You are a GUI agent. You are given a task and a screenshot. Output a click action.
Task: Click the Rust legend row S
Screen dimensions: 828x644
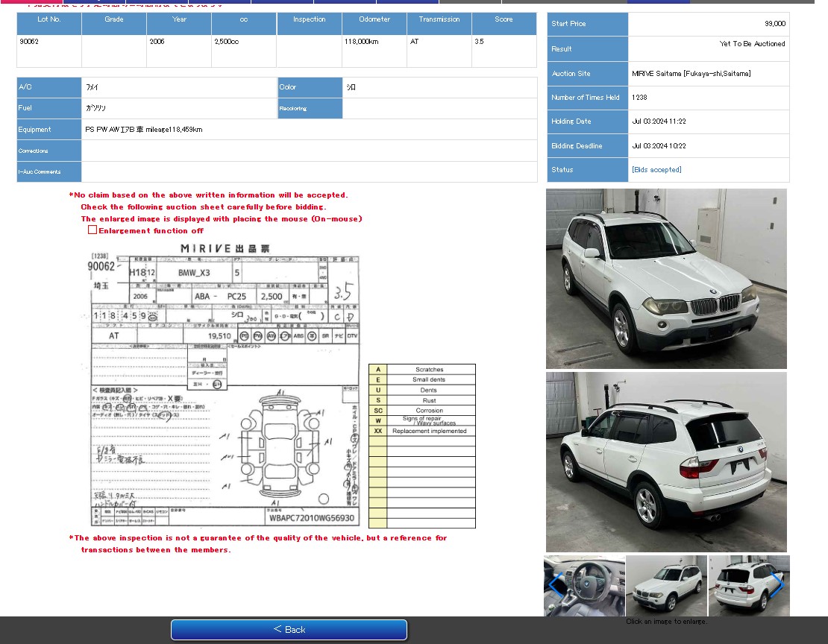tap(422, 400)
